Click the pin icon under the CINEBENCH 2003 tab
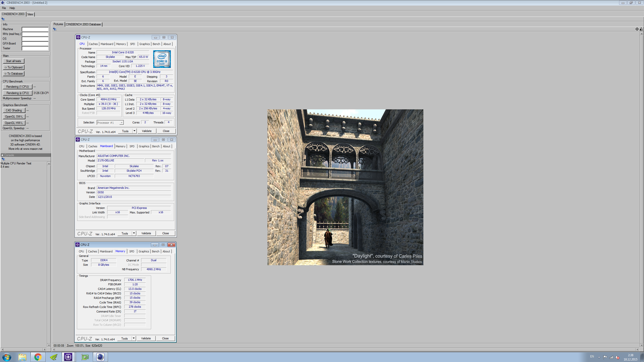The width and height of the screenshot is (644, 362). [3, 19]
